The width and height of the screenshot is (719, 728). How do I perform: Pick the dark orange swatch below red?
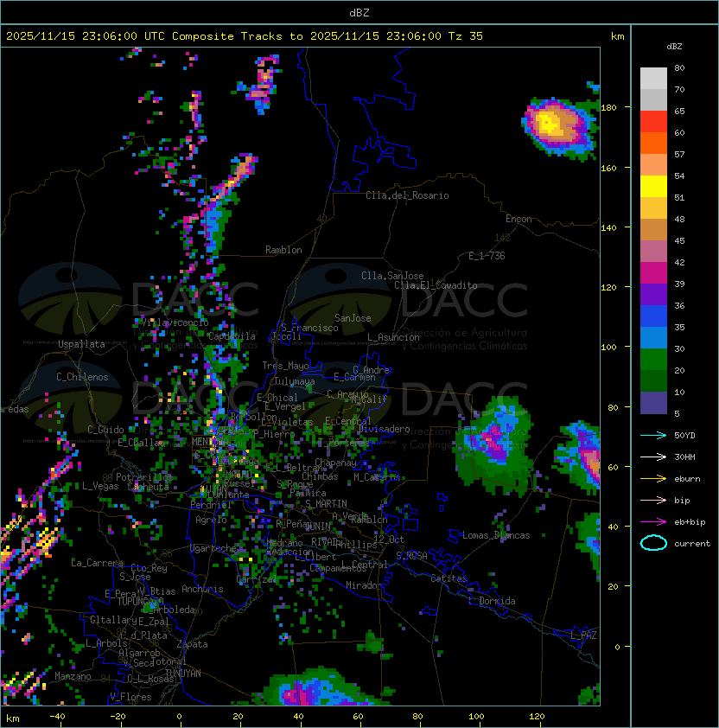click(x=653, y=143)
